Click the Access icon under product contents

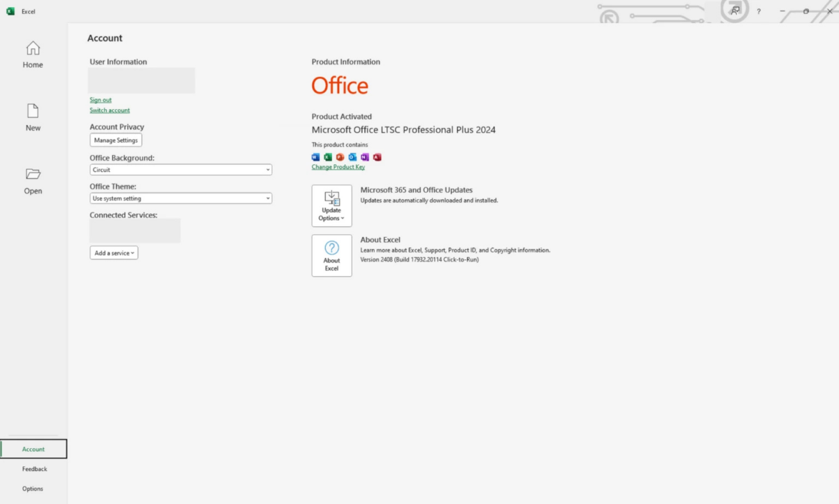[x=377, y=157]
